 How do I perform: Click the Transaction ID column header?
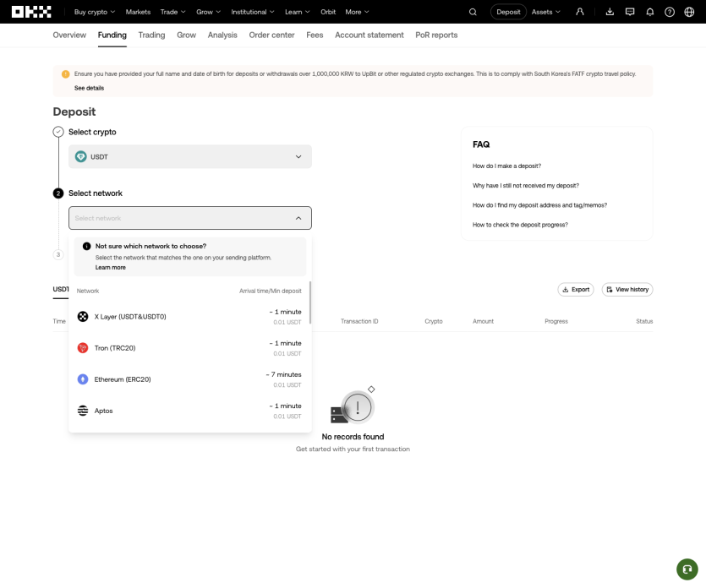[x=359, y=321]
